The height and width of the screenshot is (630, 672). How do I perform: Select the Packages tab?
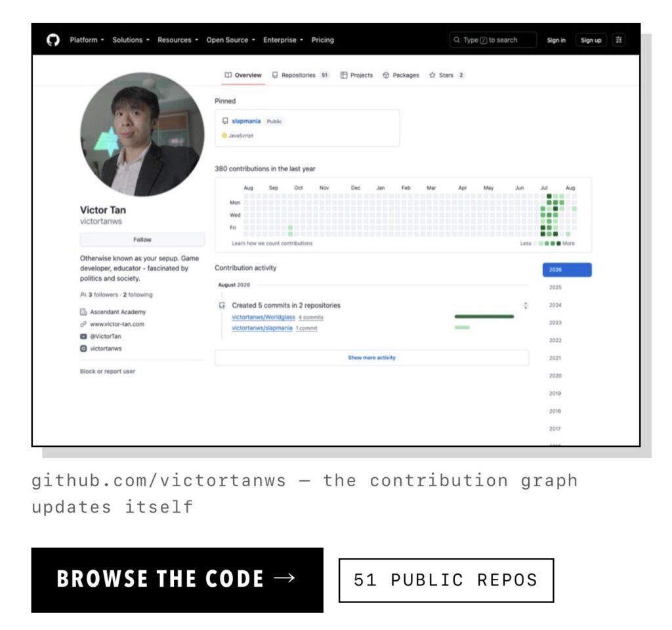click(x=401, y=75)
